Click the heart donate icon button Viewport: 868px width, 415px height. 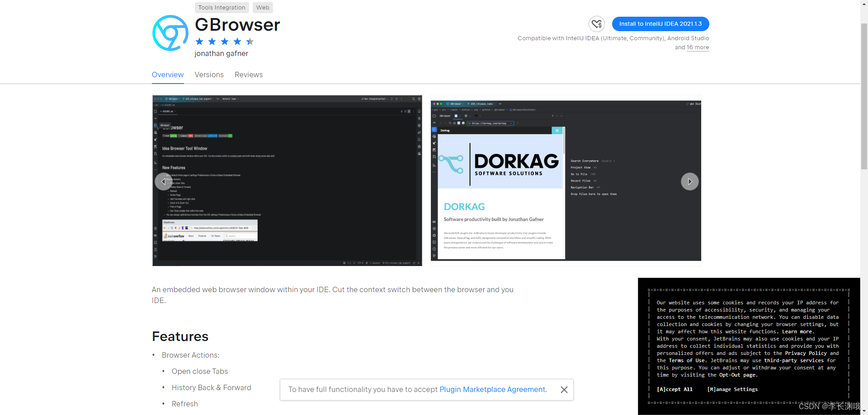tap(597, 24)
